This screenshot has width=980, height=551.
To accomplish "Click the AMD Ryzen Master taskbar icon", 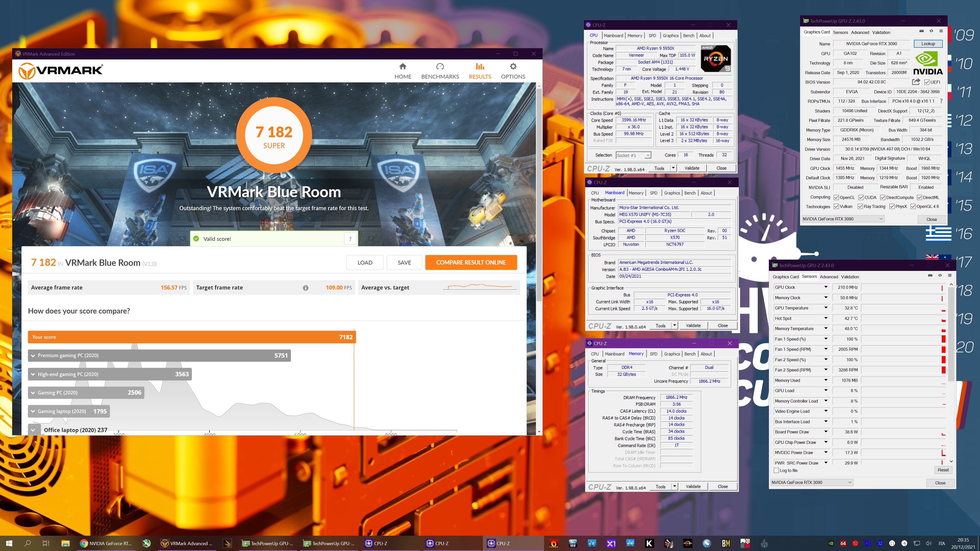I will click(x=688, y=543).
